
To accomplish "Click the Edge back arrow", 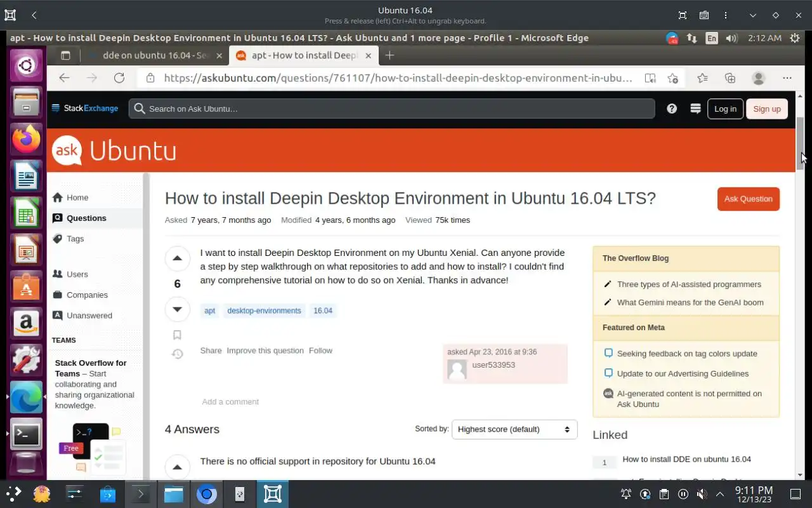I will tap(63, 77).
